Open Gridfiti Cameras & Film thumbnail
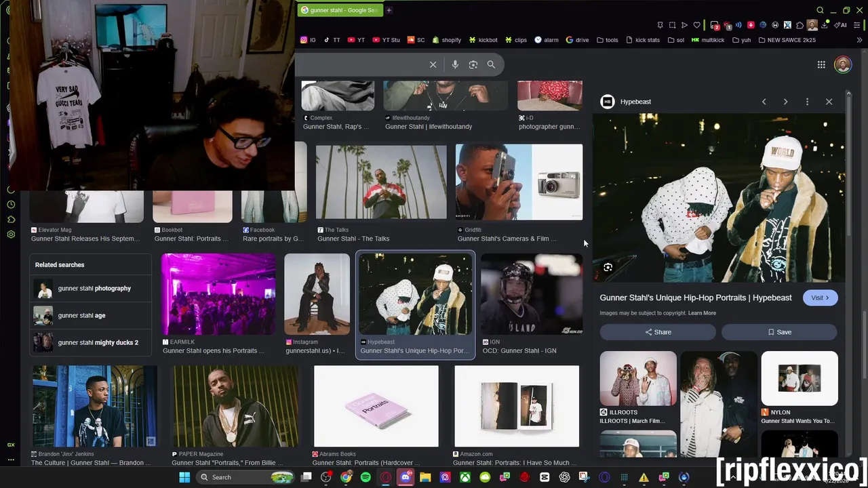The width and height of the screenshot is (868, 488). 519,182
